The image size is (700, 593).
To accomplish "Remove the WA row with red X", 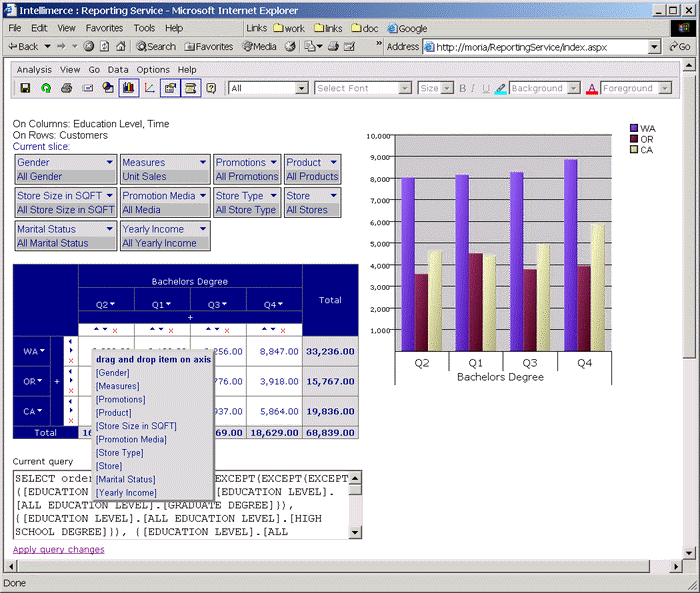I will (71, 360).
